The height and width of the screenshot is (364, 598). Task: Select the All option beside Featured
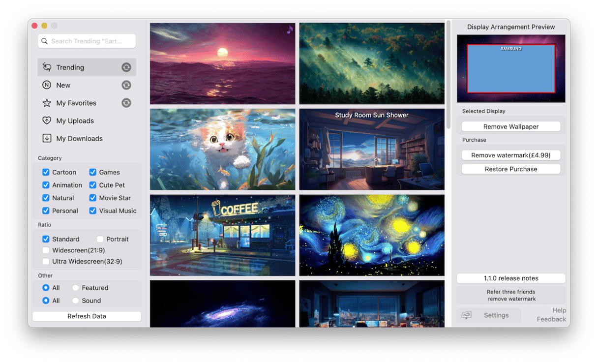tap(46, 288)
